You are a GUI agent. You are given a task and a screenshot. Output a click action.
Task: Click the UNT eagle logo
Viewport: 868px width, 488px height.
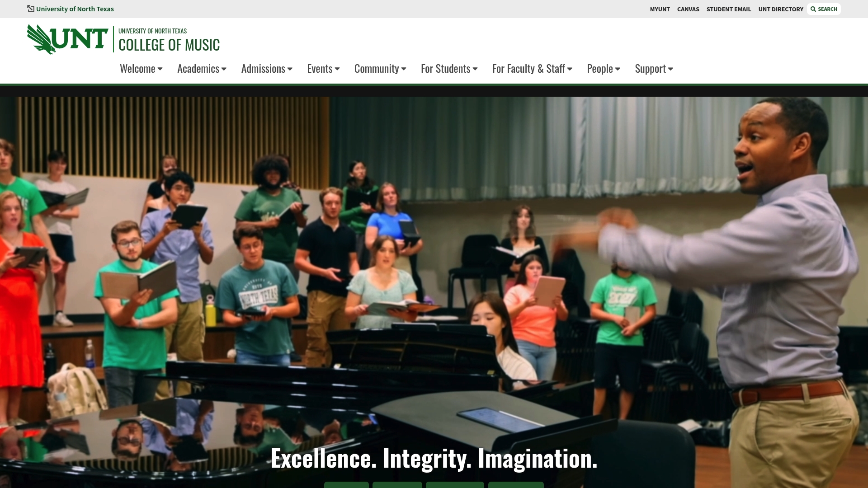tap(67, 39)
